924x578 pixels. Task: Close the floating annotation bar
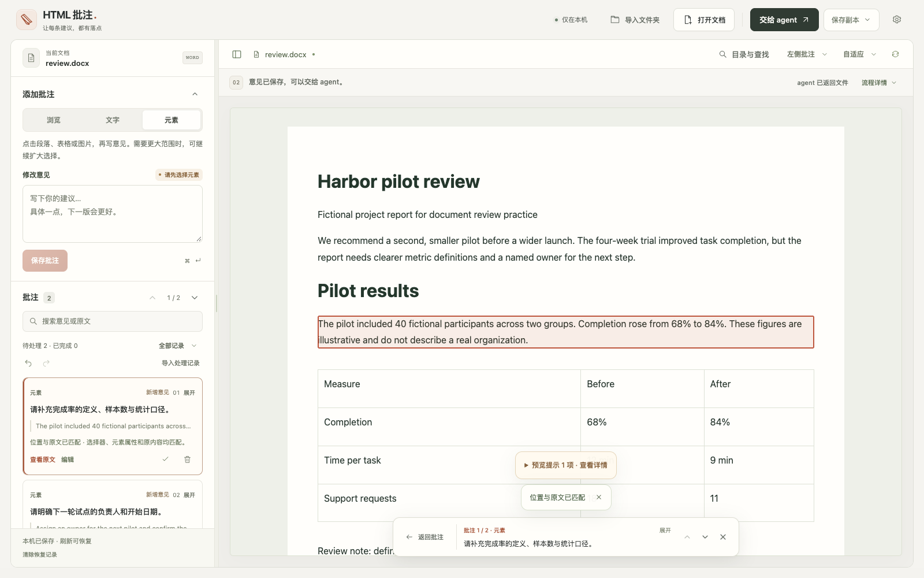click(x=723, y=537)
